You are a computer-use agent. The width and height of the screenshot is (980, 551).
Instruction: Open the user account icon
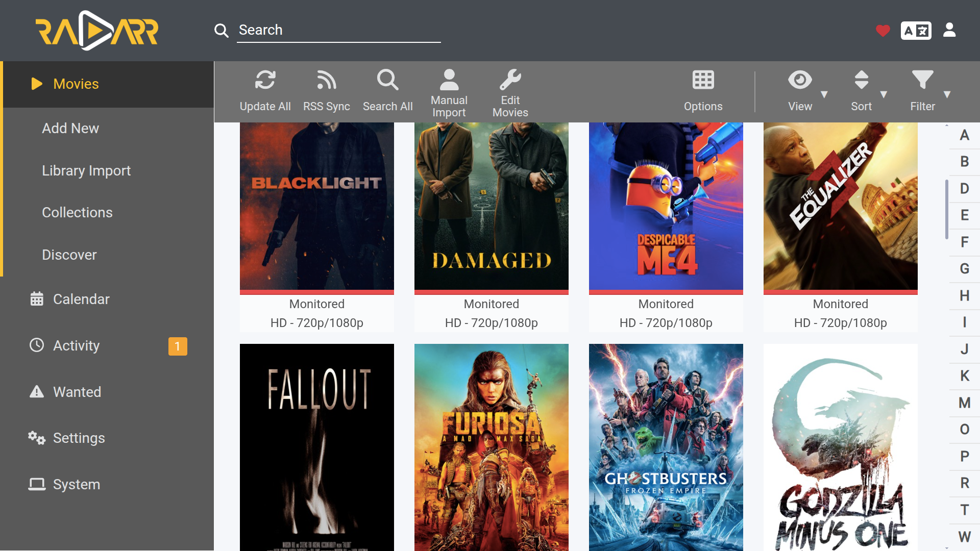[x=949, y=30]
